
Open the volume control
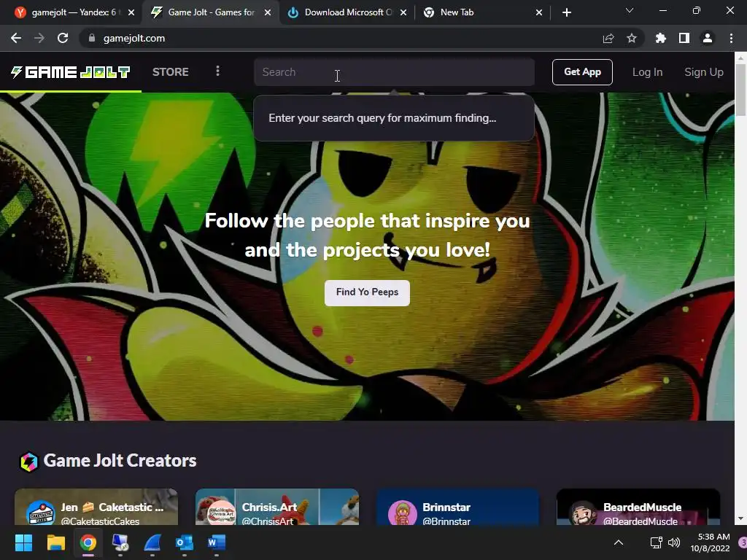674,542
